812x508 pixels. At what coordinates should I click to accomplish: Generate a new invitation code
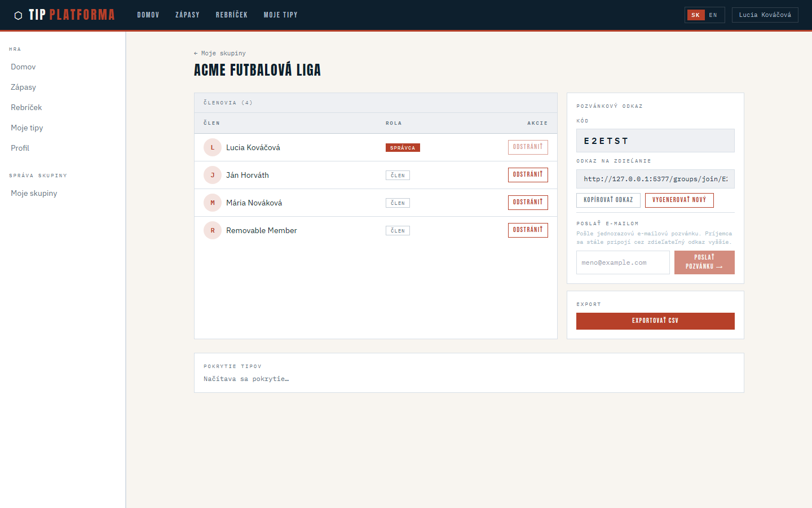pyautogui.click(x=679, y=200)
